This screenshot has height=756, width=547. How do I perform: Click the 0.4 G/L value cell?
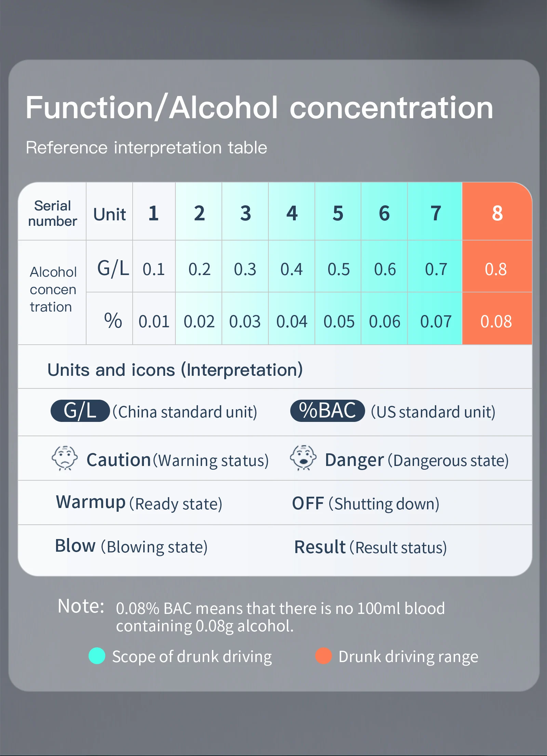[x=292, y=266]
